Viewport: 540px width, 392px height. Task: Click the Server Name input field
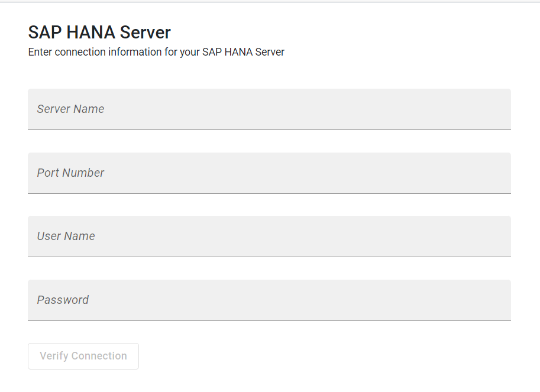click(x=269, y=109)
